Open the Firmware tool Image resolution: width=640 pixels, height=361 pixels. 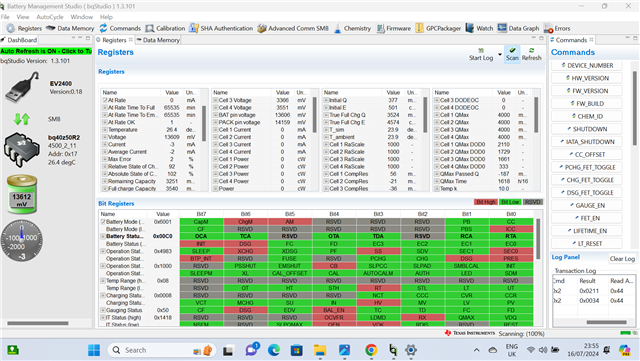(x=393, y=28)
